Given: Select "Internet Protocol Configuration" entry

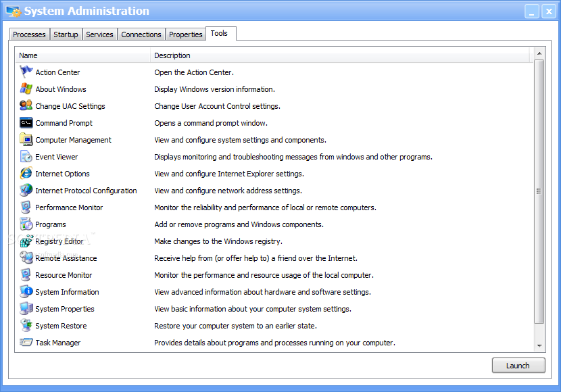Looking at the screenshot, I should pos(86,191).
